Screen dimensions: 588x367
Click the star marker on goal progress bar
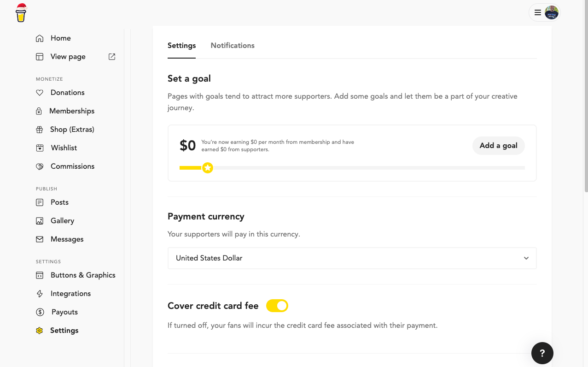(x=208, y=168)
